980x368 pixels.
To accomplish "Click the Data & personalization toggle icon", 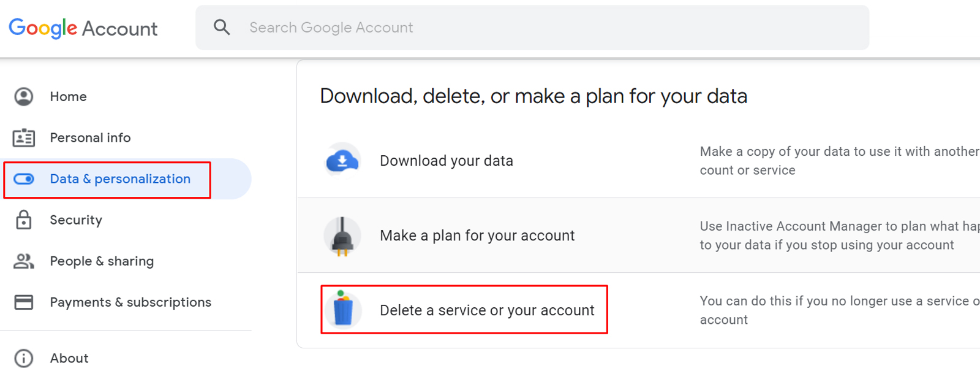I will pos(24,179).
